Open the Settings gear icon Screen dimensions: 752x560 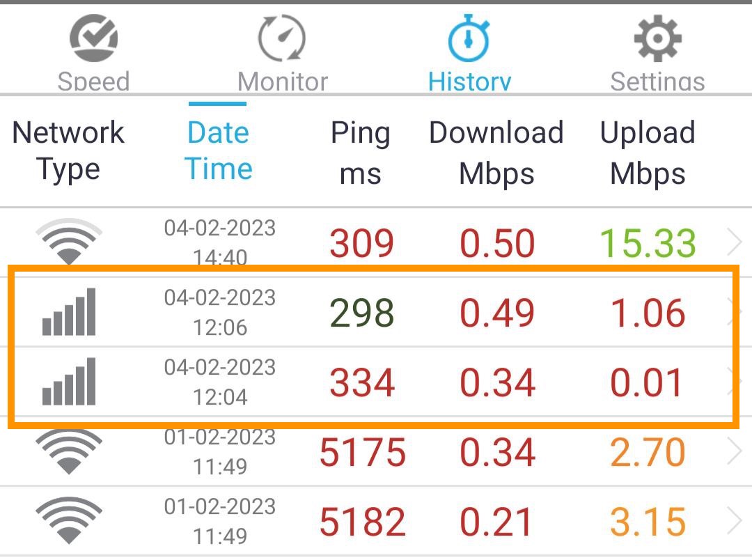click(x=657, y=39)
